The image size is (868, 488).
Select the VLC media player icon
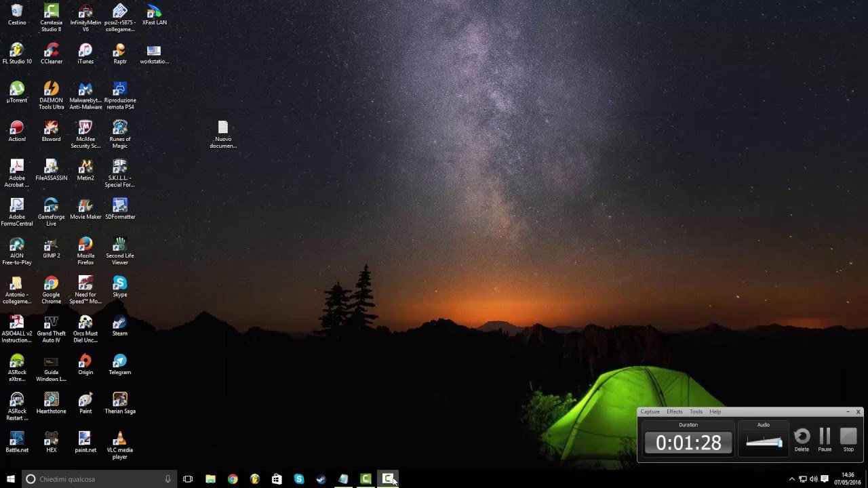(x=120, y=445)
